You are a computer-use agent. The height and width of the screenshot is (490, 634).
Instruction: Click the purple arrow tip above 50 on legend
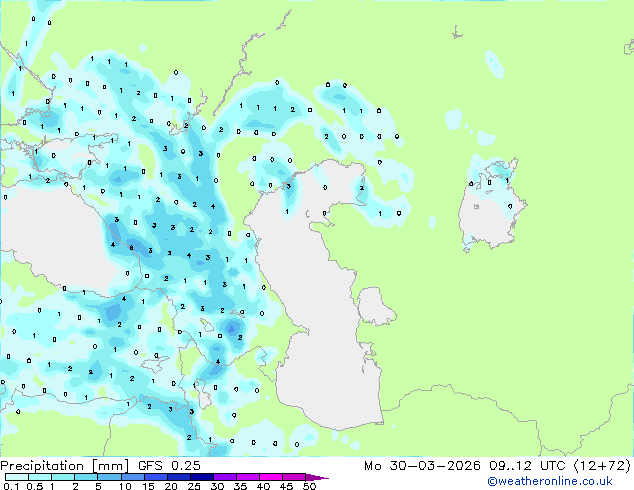(x=317, y=478)
